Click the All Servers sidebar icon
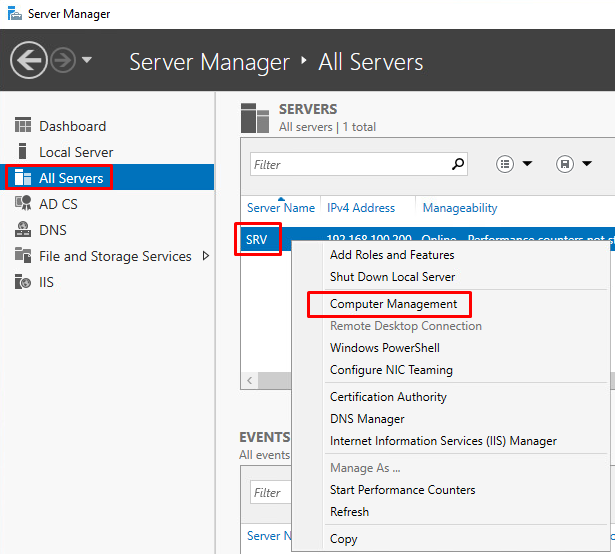The width and height of the screenshot is (615, 554). tap(23, 177)
